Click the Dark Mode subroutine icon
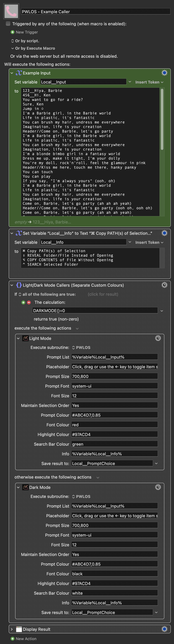 [25, 487]
